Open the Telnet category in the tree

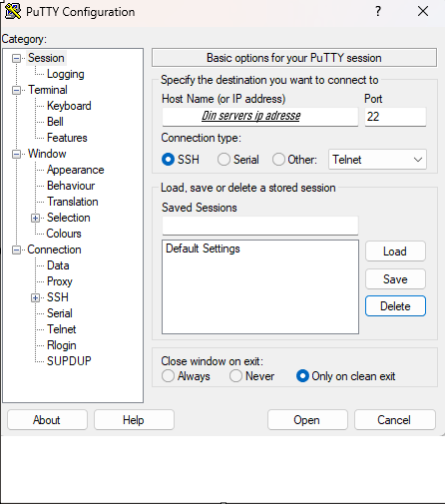pyautogui.click(x=62, y=329)
